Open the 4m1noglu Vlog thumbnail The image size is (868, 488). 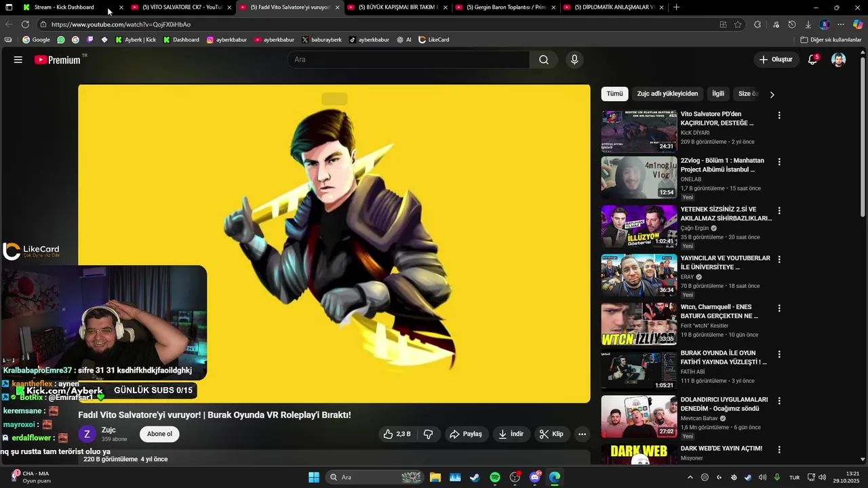click(x=639, y=178)
